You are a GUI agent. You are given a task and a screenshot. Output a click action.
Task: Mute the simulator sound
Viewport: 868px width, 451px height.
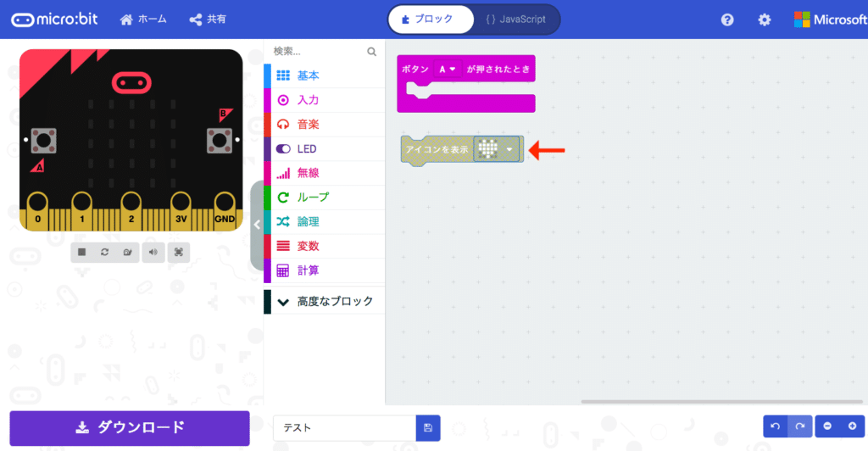(x=153, y=253)
